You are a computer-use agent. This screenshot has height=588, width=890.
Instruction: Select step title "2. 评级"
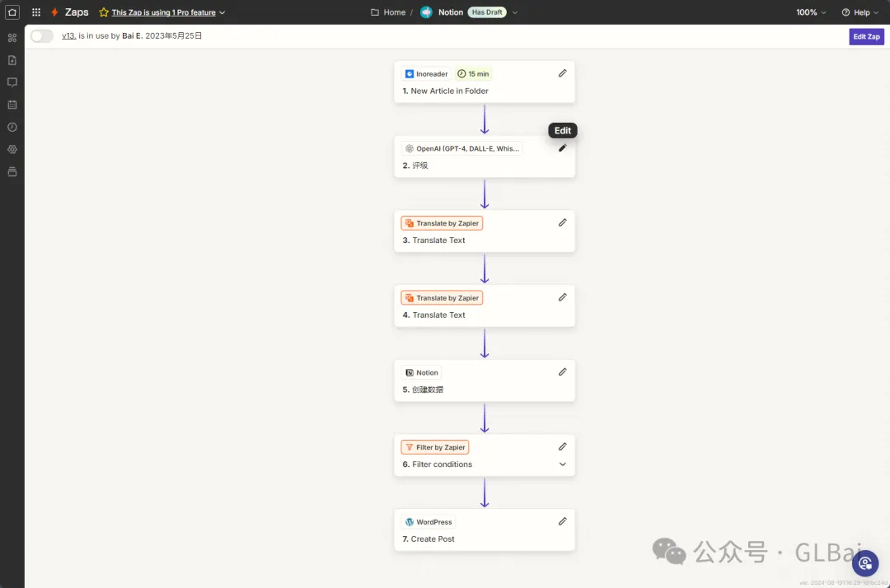click(x=415, y=166)
